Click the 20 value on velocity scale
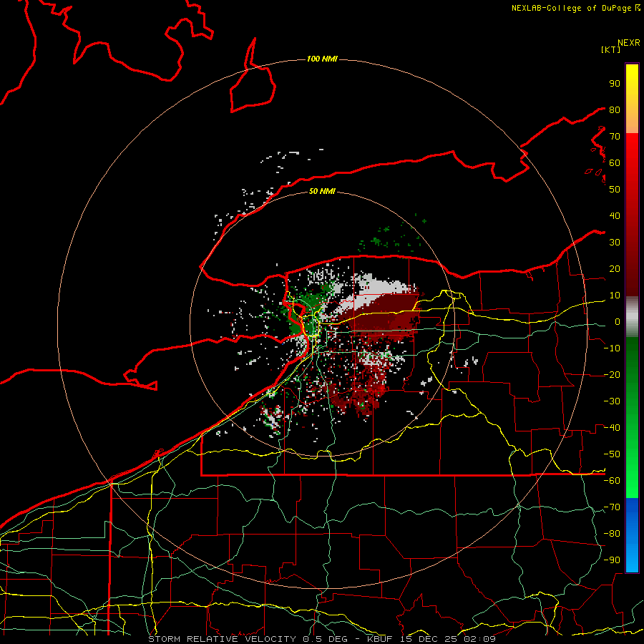Screen dimensions: 644x644 (x=615, y=268)
